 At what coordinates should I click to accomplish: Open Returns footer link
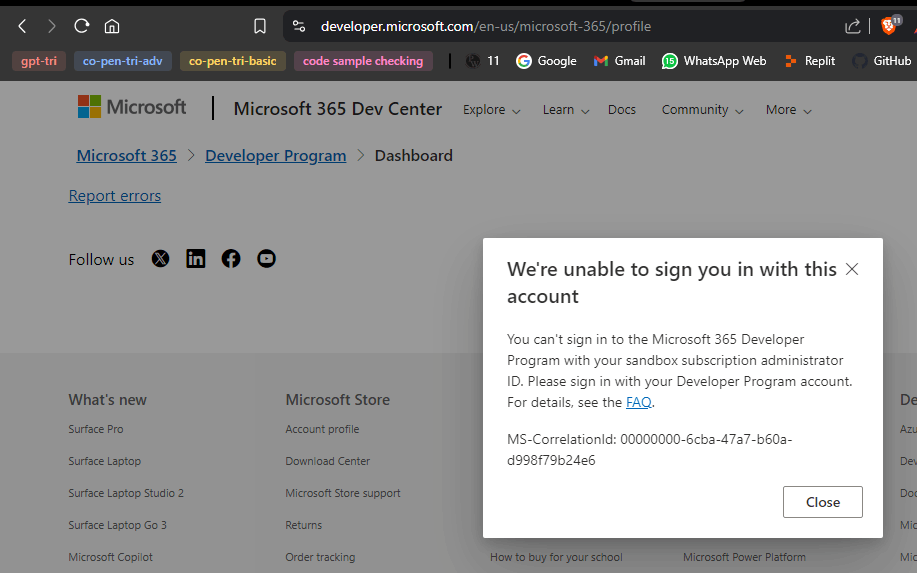tap(304, 525)
